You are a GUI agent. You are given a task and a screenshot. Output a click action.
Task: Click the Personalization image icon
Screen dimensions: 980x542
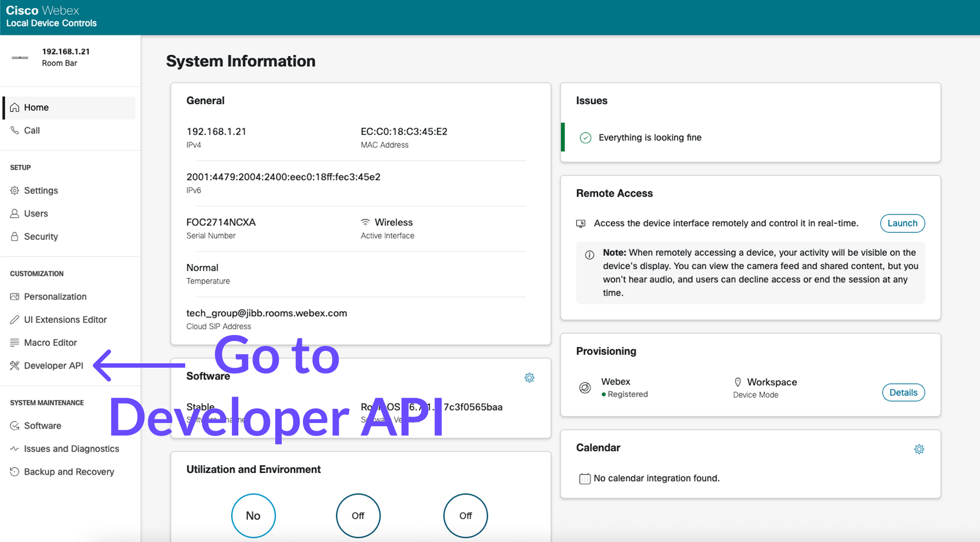tap(15, 297)
